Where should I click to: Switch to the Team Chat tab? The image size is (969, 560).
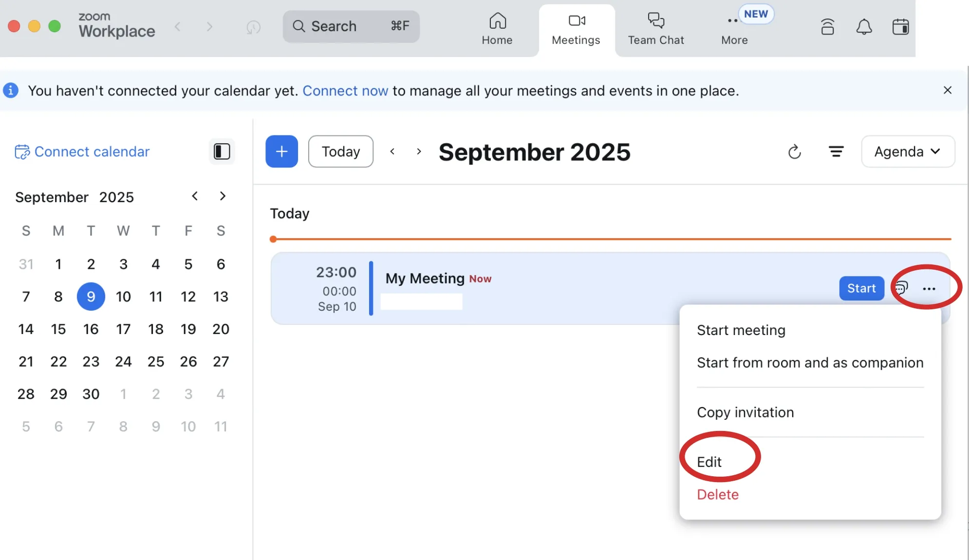coord(655,29)
